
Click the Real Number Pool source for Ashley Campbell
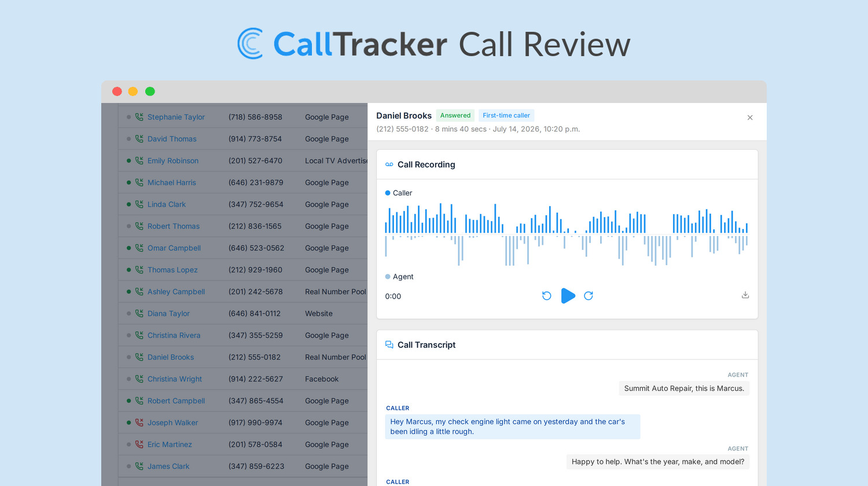[x=336, y=292]
